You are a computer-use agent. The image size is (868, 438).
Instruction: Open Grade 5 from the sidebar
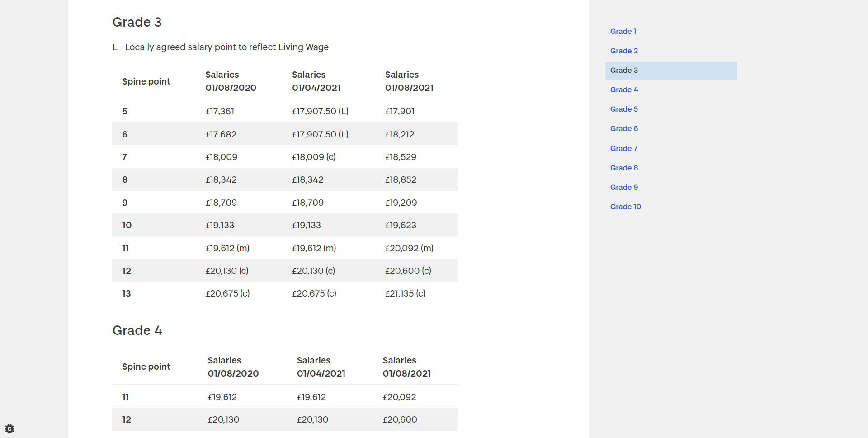pyautogui.click(x=624, y=109)
